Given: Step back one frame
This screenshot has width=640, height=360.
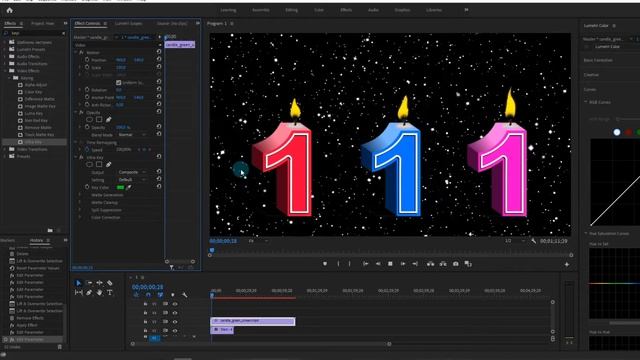Looking at the screenshot, I should click(378, 264).
